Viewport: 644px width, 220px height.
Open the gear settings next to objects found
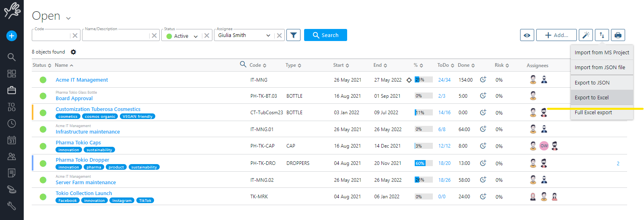point(73,52)
